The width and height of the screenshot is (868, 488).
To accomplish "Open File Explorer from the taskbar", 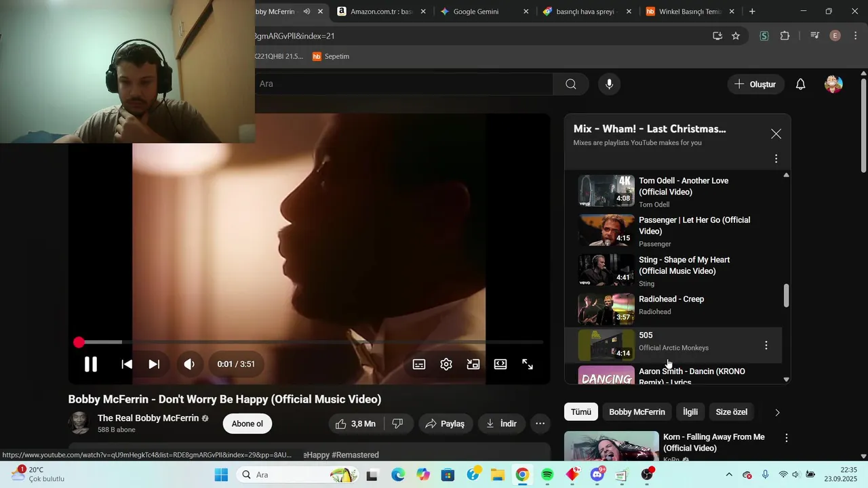I will coord(497,475).
